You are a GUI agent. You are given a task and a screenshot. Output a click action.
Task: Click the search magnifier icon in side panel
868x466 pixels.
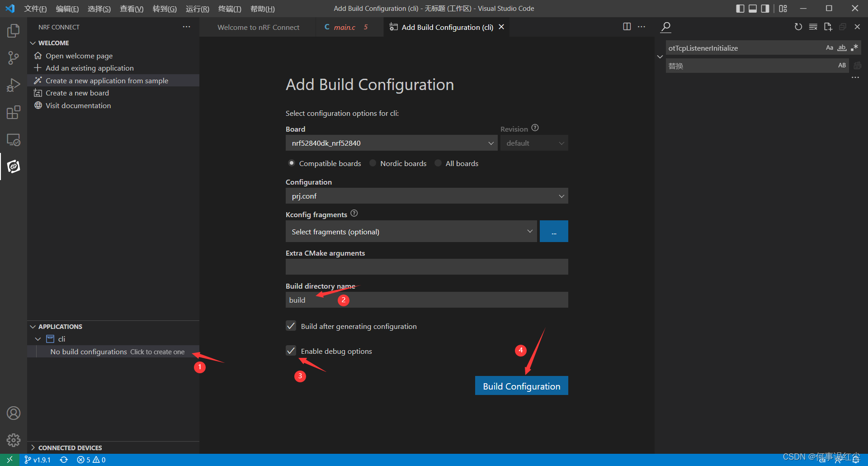[665, 27]
